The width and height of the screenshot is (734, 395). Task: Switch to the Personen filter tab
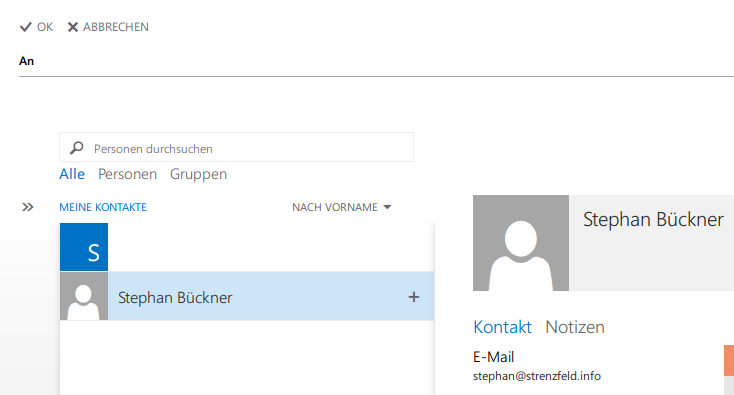pyautogui.click(x=127, y=174)
